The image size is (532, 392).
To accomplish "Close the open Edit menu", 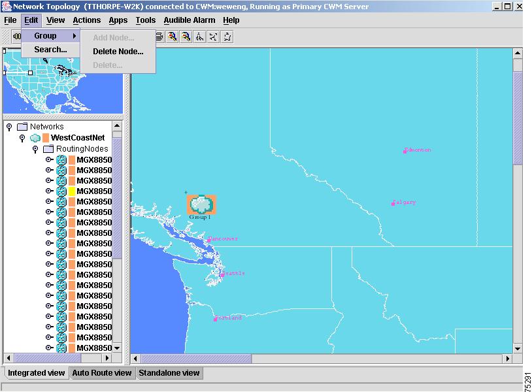I will tap(31, 20).
